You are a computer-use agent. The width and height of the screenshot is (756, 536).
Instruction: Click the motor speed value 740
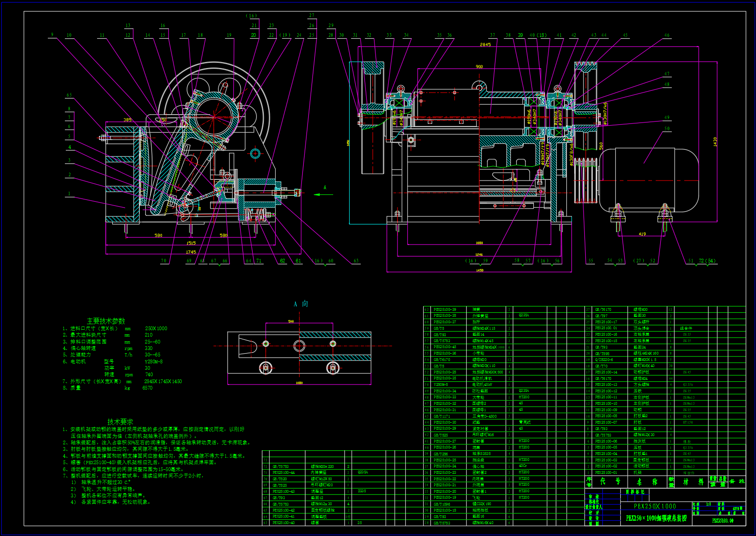point(149,374)
